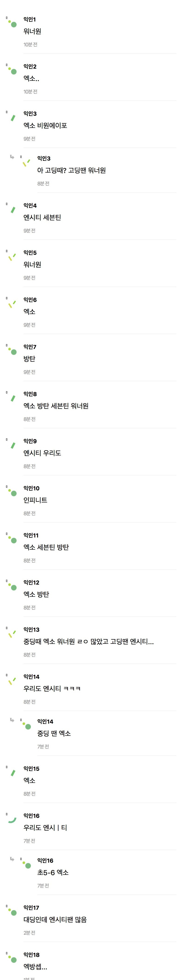Click the reply arrow on the 중딩 땐 엑소 comment
This screenshot has width=181, height=980.
12,720
